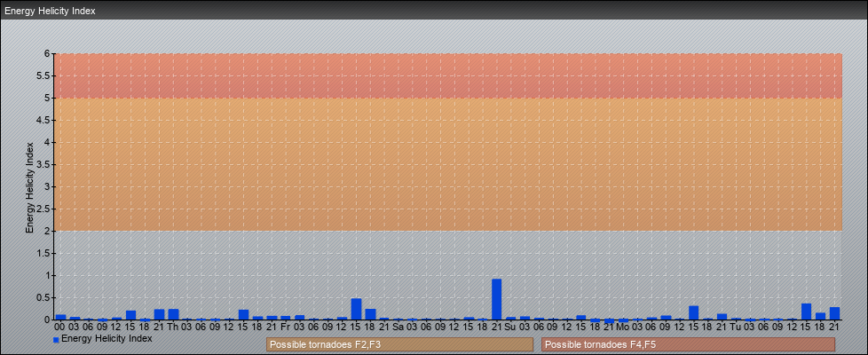Select the Possible tornadoes F2,F3 legend box
This screenshot has height=355, width=868.
tap(399, 344)
